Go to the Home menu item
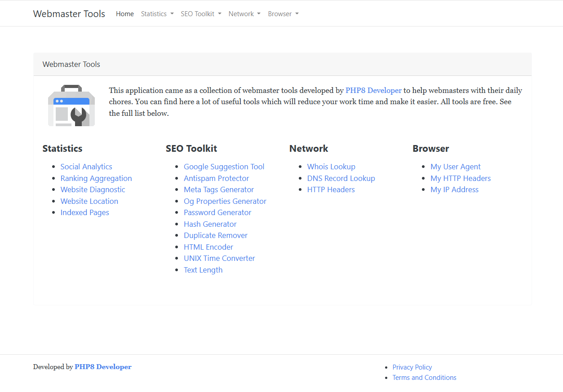The width and height of the screenshot is (563, 392). (x=124, y=14)
